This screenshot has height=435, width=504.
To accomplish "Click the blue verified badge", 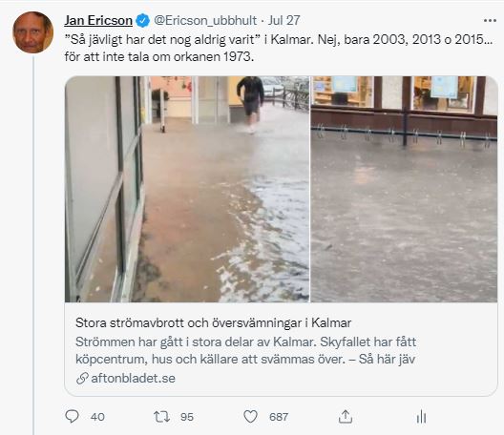I will (x=143, y=21).
